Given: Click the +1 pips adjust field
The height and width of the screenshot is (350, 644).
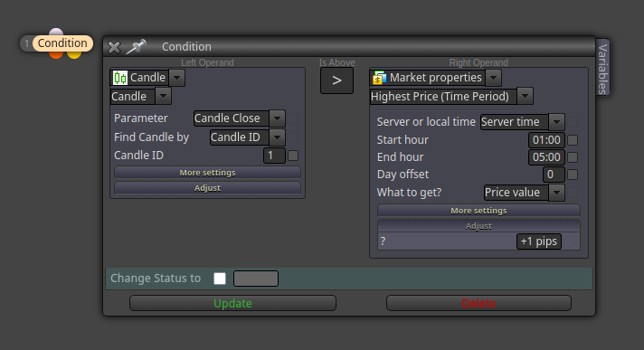Looking at the screenshot, I should click(x=539, y=241).
